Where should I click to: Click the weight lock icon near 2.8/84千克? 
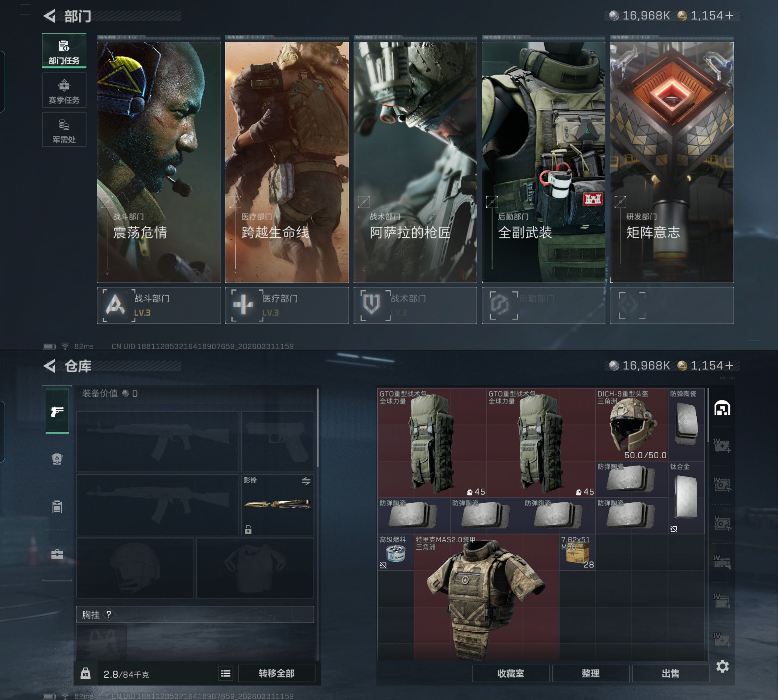tap(86, 673)
